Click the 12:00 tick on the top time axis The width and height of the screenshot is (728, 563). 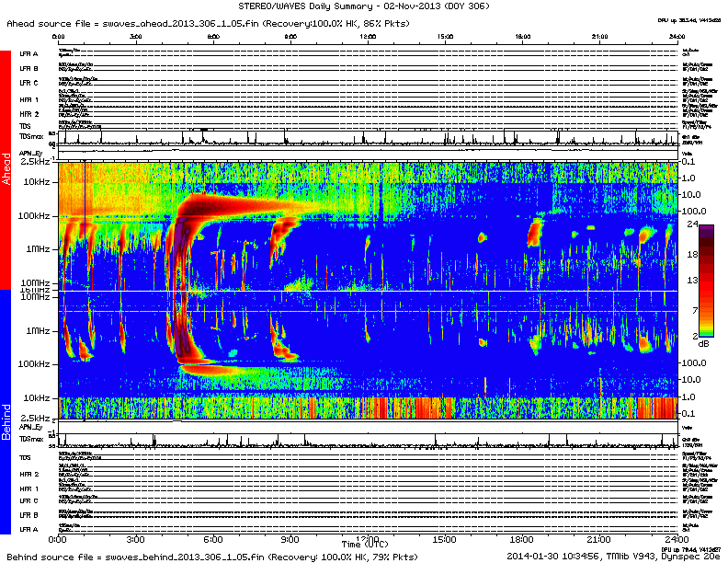point(368,35)
